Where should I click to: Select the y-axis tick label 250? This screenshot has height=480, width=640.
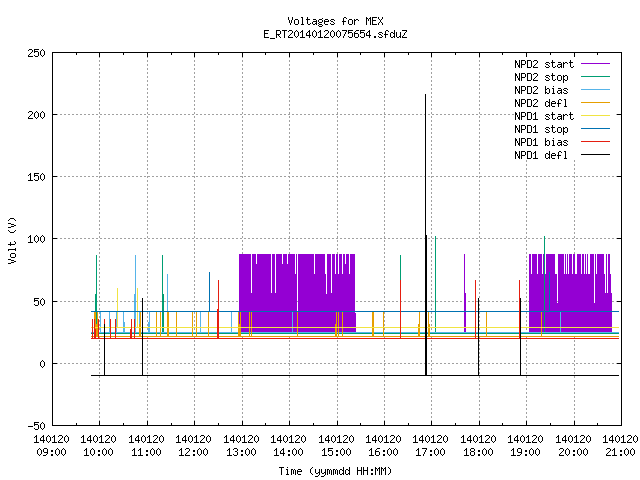(36, 53)
